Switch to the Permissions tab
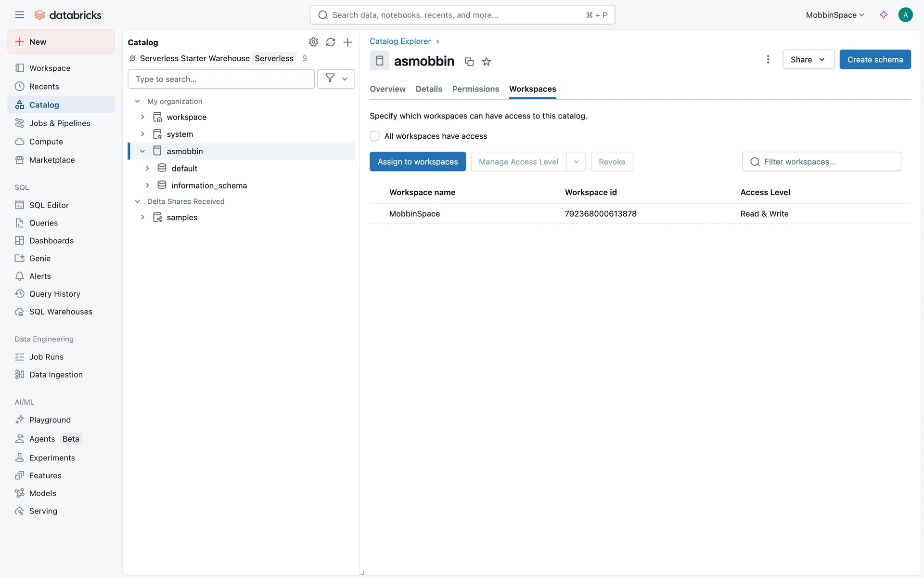The height and width of the screenshot is (578, 924). (x=475, y=89)
